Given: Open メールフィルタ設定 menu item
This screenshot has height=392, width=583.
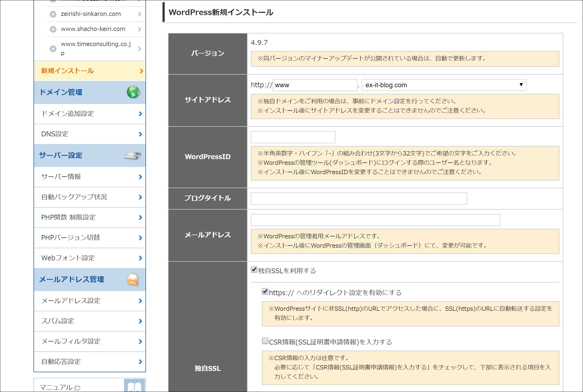Looking at the screenshot, I should (x=90, y=342).
